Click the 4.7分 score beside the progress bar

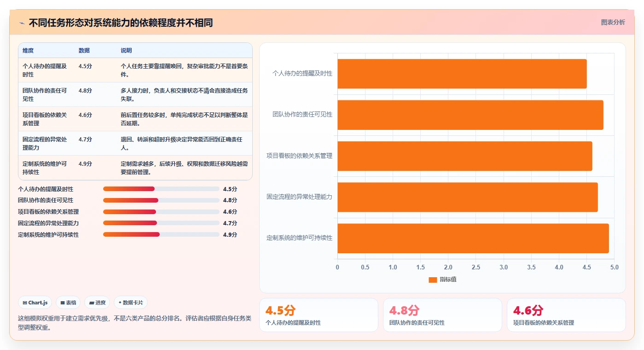(x=230, y=223)
